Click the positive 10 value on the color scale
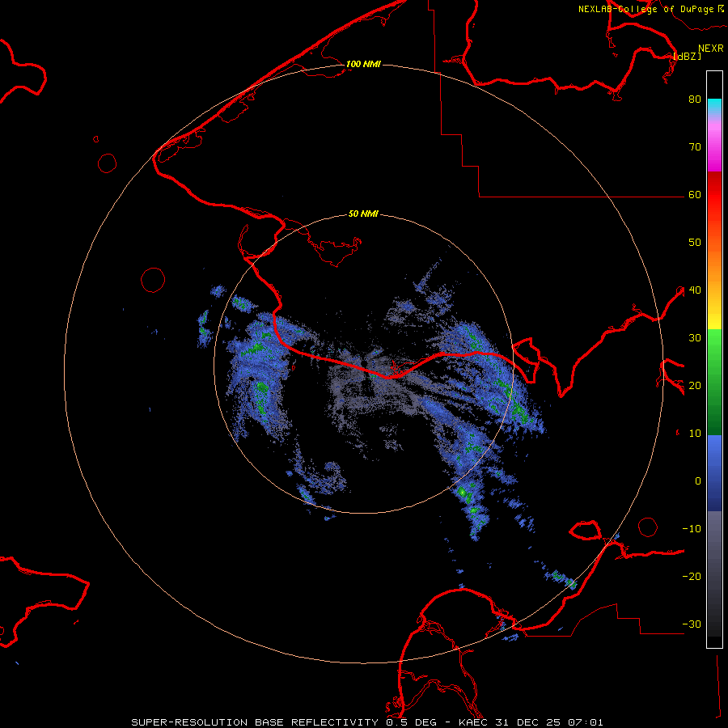Image resolution: width=728 pixels, height=728 pixels. [x=695, y=434]
